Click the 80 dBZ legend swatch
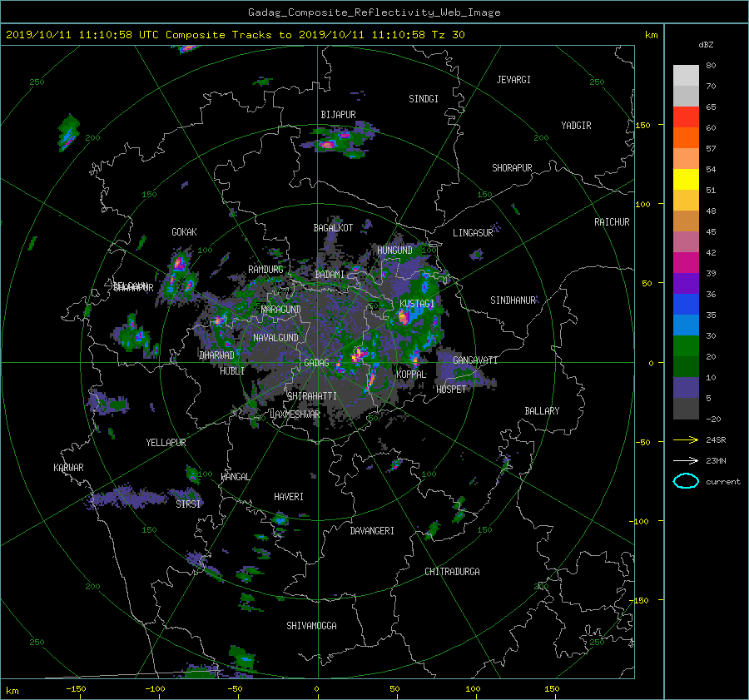 pos(686,76)
